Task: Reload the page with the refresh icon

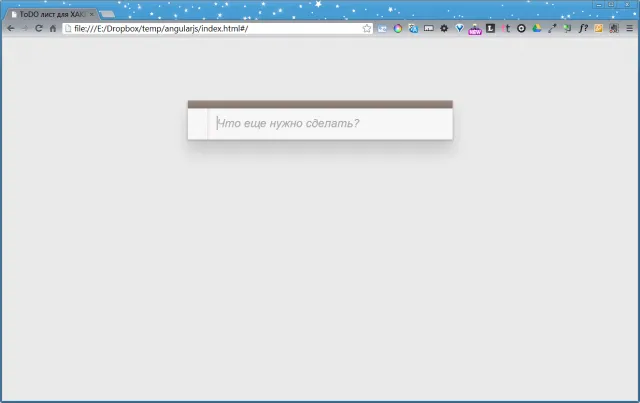Action: point(39,29)
